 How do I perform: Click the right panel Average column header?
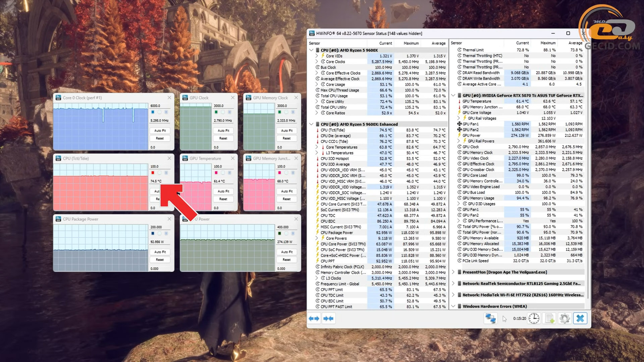point(571,43)
